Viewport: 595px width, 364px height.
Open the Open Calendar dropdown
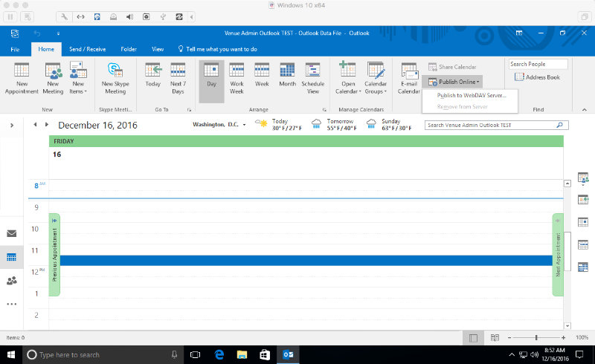click(348, 79)
